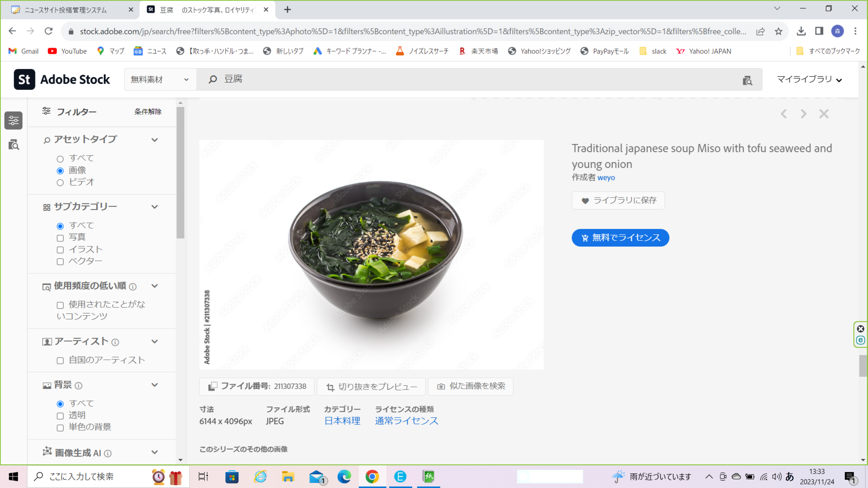This screenshot has height=488, width=868.
Task: Bookmark this page with star icon
Action: 778,31
